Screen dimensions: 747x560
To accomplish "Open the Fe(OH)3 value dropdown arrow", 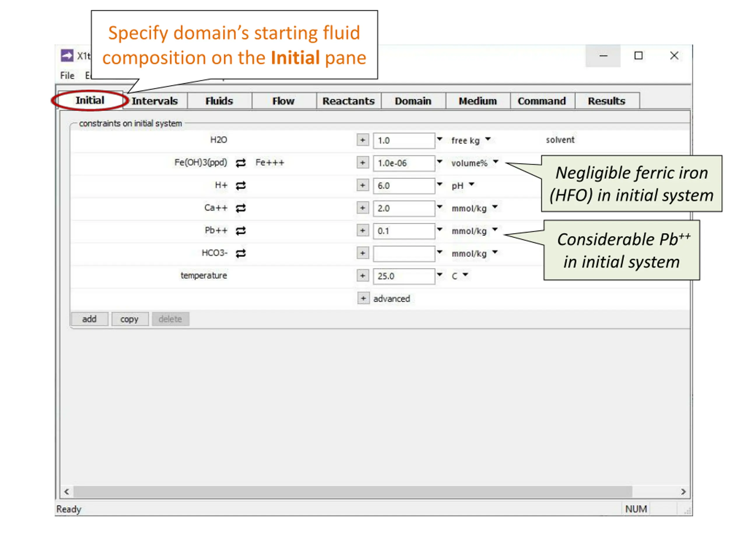I will (x=439, y=162).
